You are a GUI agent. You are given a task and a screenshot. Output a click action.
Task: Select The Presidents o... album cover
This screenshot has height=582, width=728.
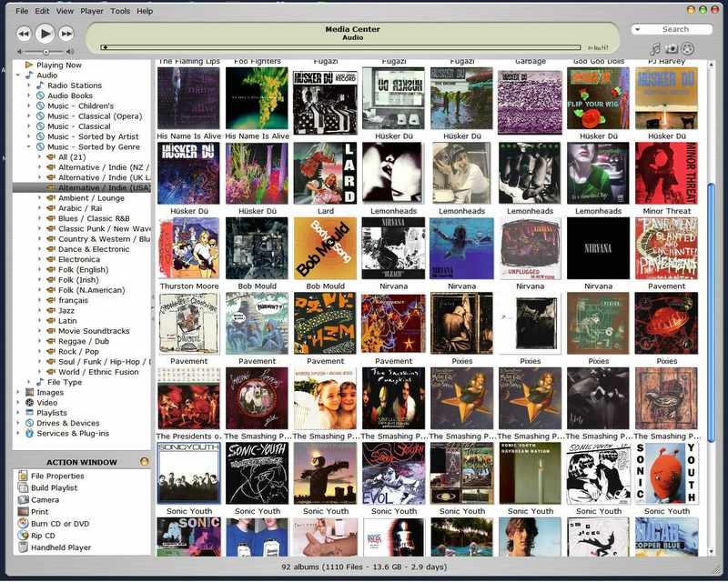click(x=188, y=398)
